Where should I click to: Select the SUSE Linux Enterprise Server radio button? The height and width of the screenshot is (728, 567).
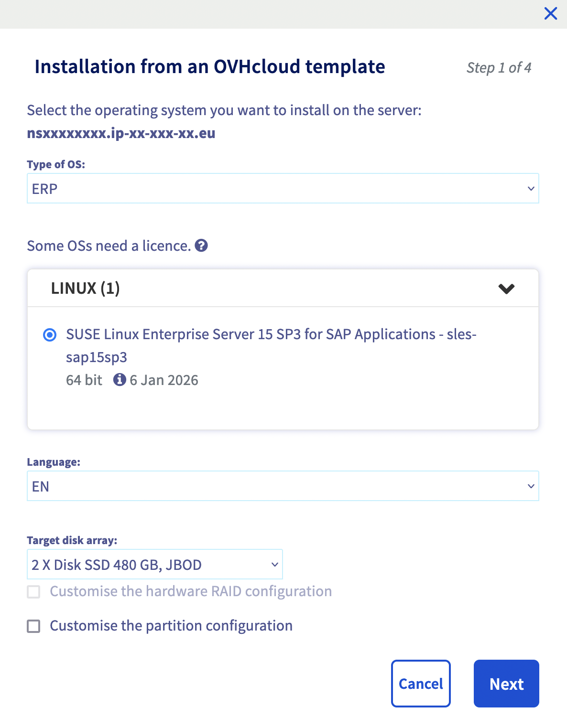click(x=49, y=336)
